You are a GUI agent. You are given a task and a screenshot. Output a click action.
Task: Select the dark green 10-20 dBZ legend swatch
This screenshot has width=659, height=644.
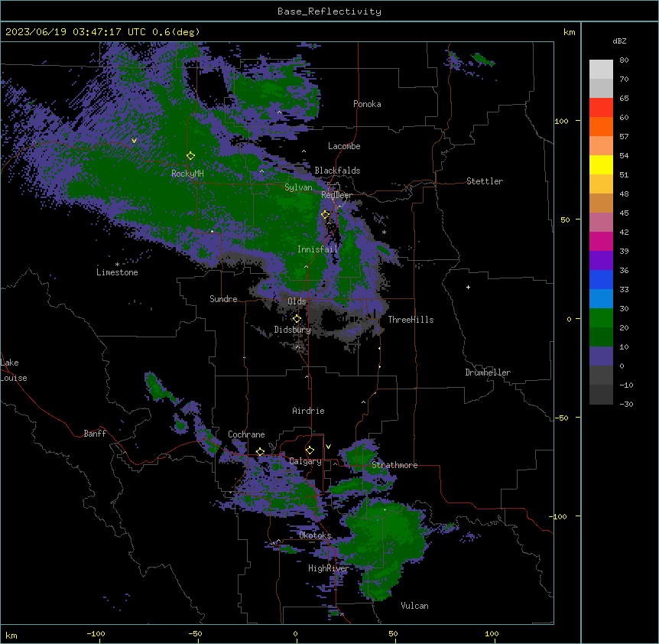601,337
